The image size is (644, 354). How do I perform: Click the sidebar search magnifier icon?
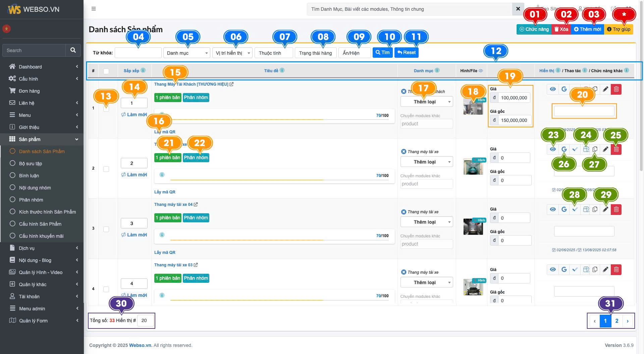pos(73,50)
